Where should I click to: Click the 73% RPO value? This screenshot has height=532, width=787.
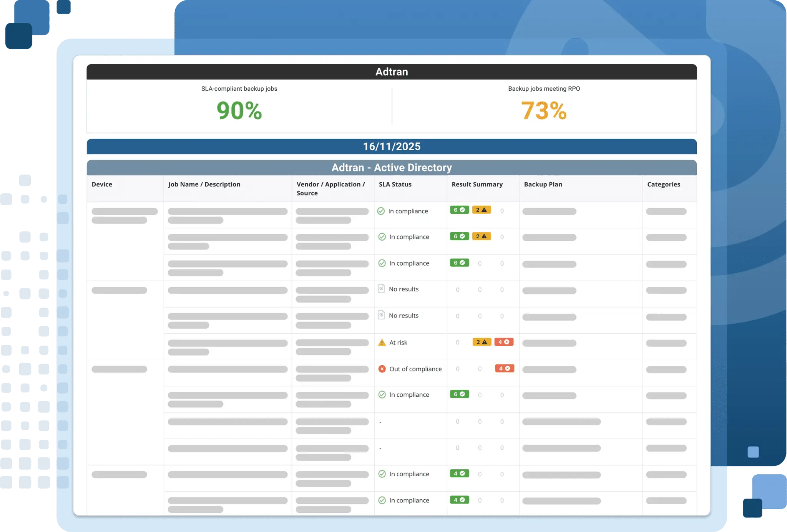click(x=544, y=111)
